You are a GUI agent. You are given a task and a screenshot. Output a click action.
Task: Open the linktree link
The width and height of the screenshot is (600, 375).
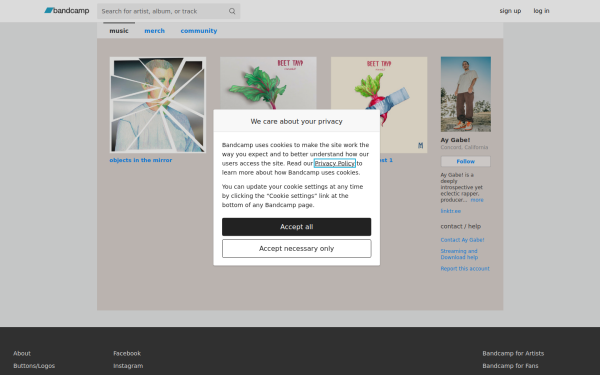pos(450,211)
